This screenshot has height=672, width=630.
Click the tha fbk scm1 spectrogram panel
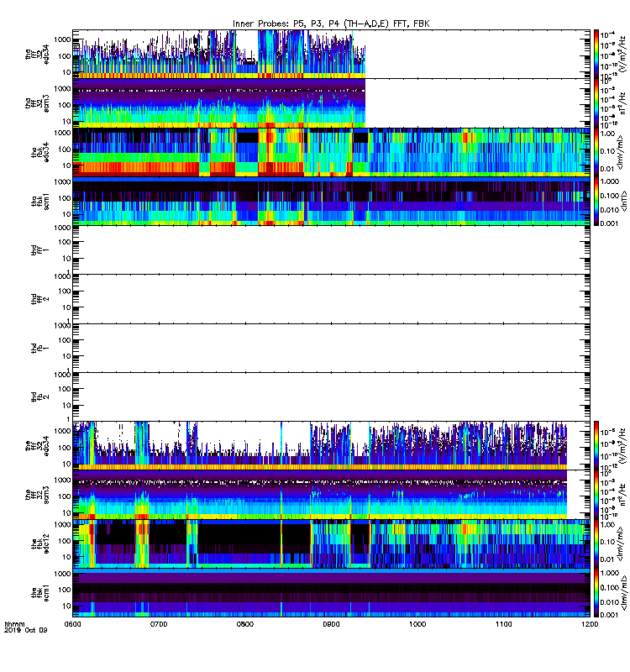coord(331,201)
